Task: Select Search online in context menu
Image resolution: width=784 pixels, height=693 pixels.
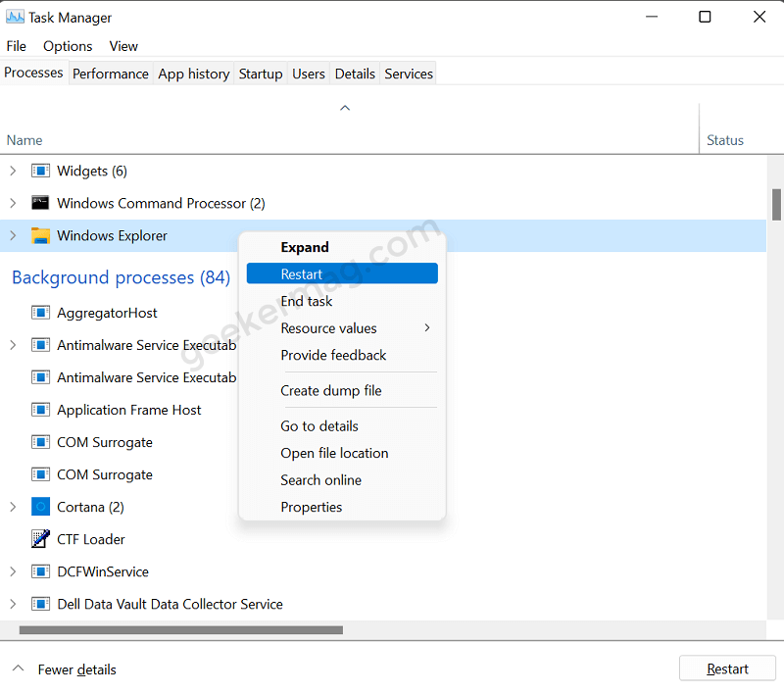Action: [x=342, y=480]
